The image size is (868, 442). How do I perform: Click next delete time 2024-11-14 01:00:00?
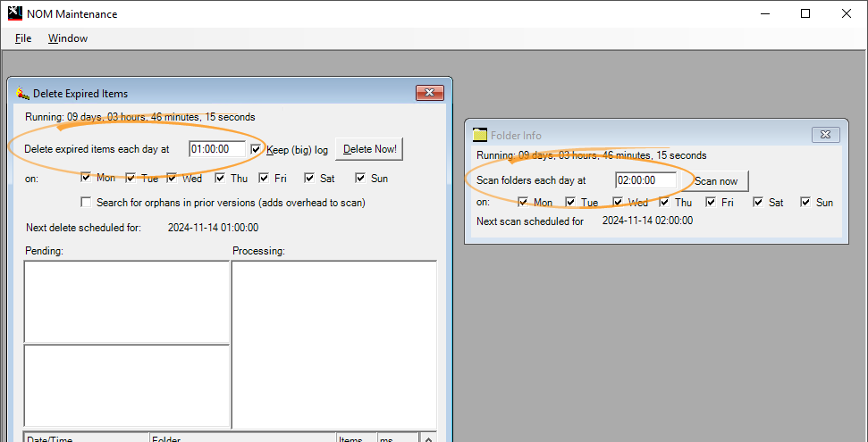213,228
